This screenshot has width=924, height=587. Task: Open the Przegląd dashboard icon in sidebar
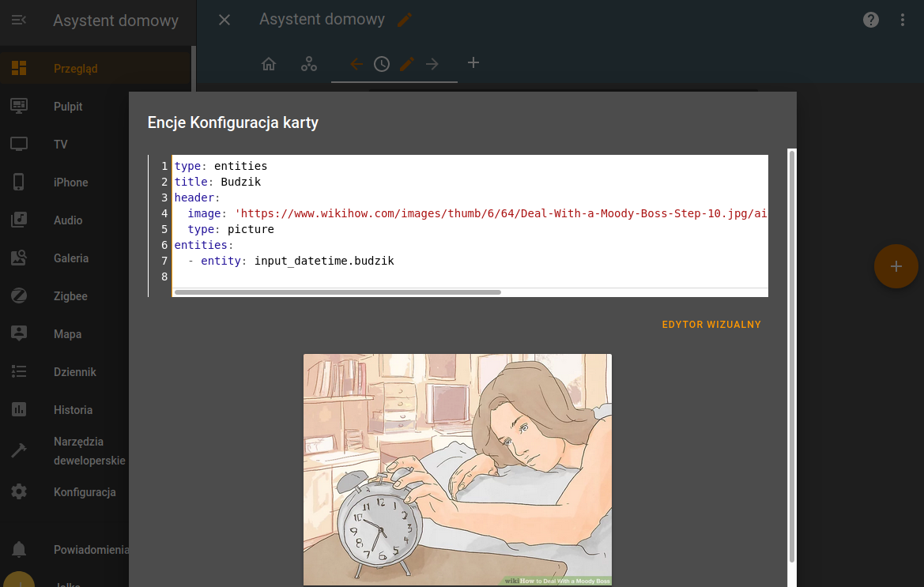click(19, 68)
